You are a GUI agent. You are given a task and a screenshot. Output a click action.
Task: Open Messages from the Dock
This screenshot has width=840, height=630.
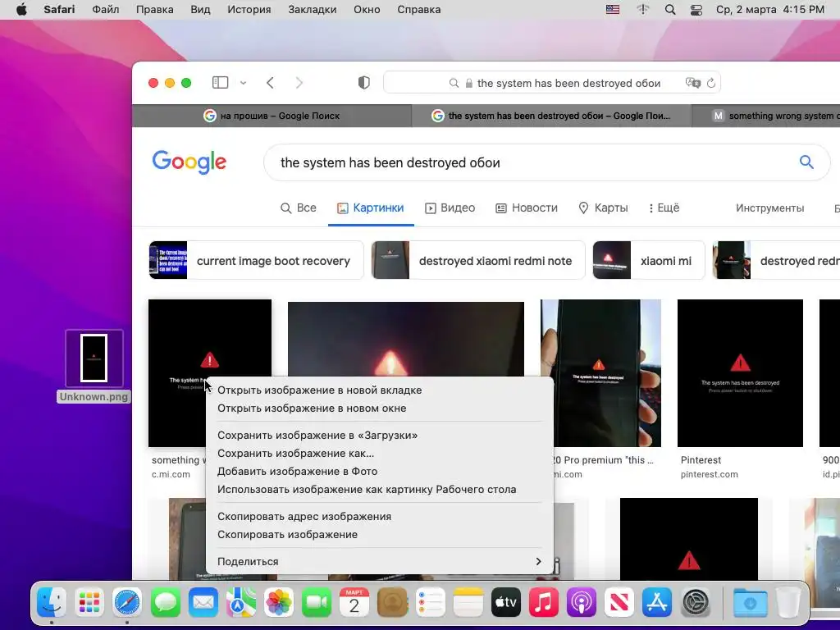[165, 603]
